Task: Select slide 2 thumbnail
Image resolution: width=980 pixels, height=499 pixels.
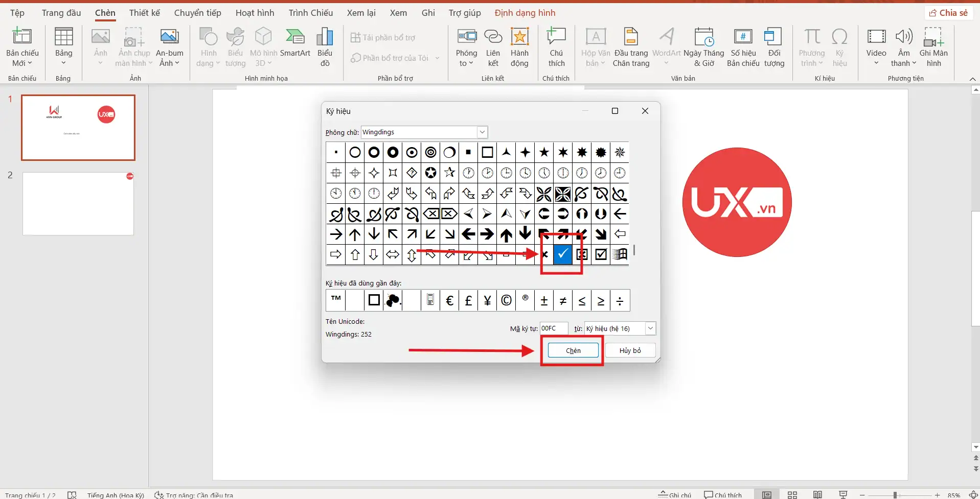Action: tap(78, 203)
